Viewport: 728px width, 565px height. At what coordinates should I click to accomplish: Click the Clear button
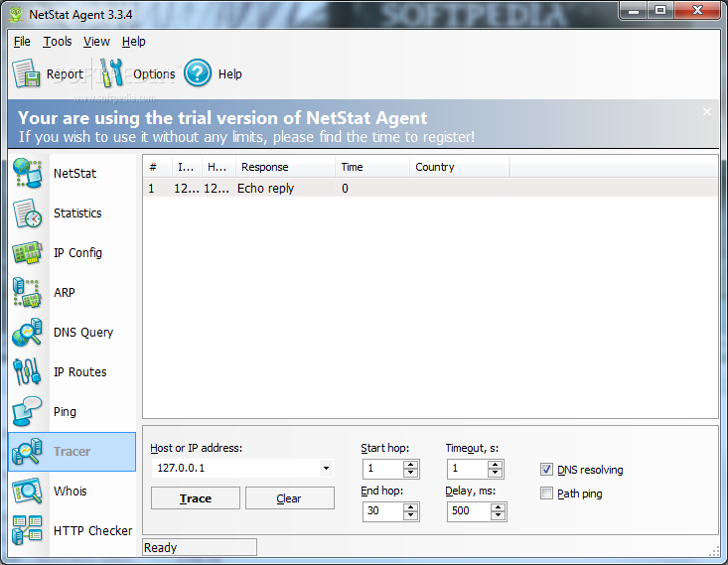pos(290,498)
